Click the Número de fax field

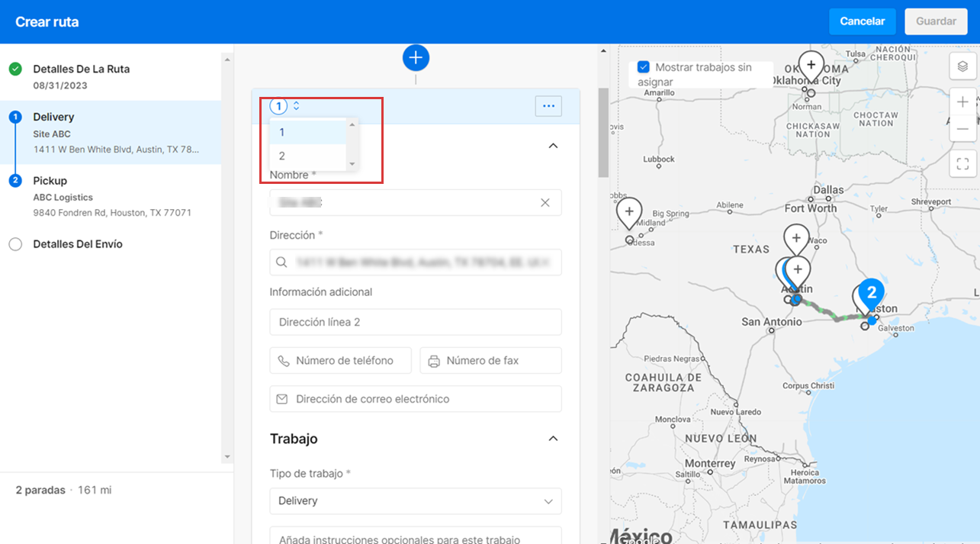click(x=490, y=361)
